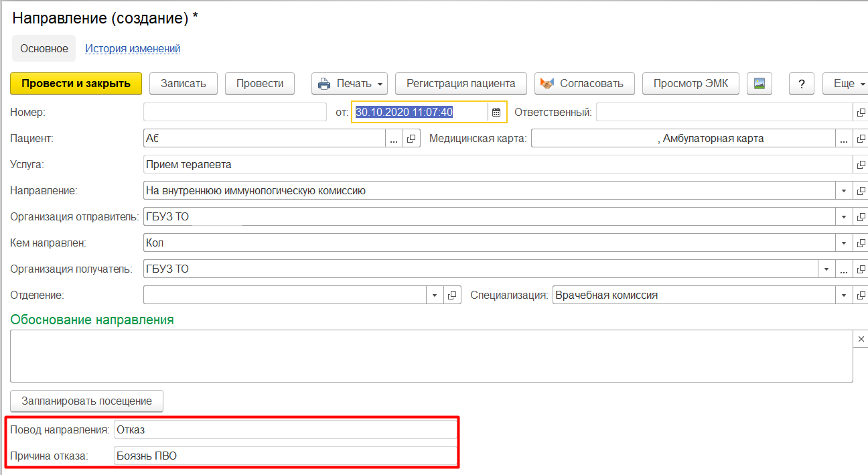The image size is (868, 475).
Task: Click the calendar icon in date field
Action: (x=496, y=113)
